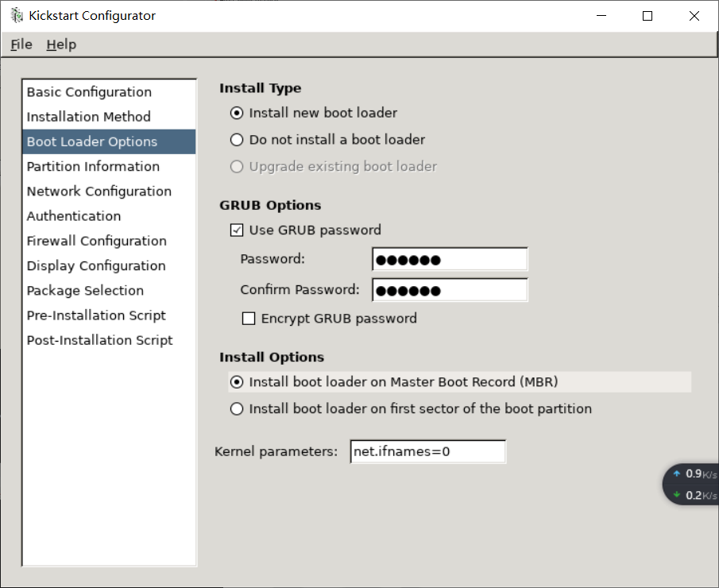Select Boot Loader Options in the sidebar
This screenshot has width=719, height=588.
109,141
